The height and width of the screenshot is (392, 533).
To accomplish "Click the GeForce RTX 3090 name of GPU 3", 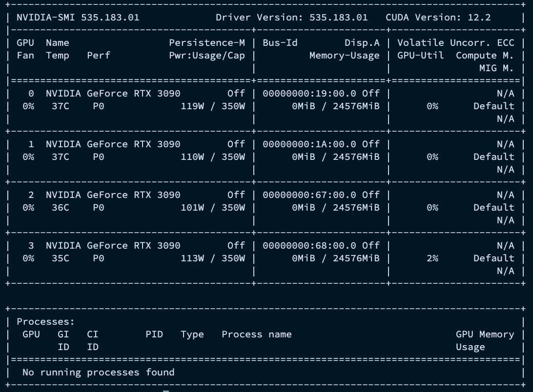I will pos(113,245).
